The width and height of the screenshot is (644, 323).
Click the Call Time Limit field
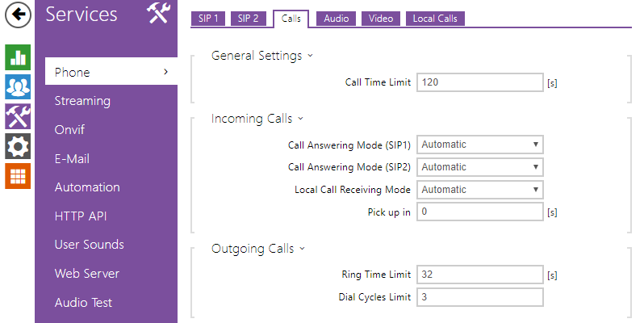[x=479, y=82]
